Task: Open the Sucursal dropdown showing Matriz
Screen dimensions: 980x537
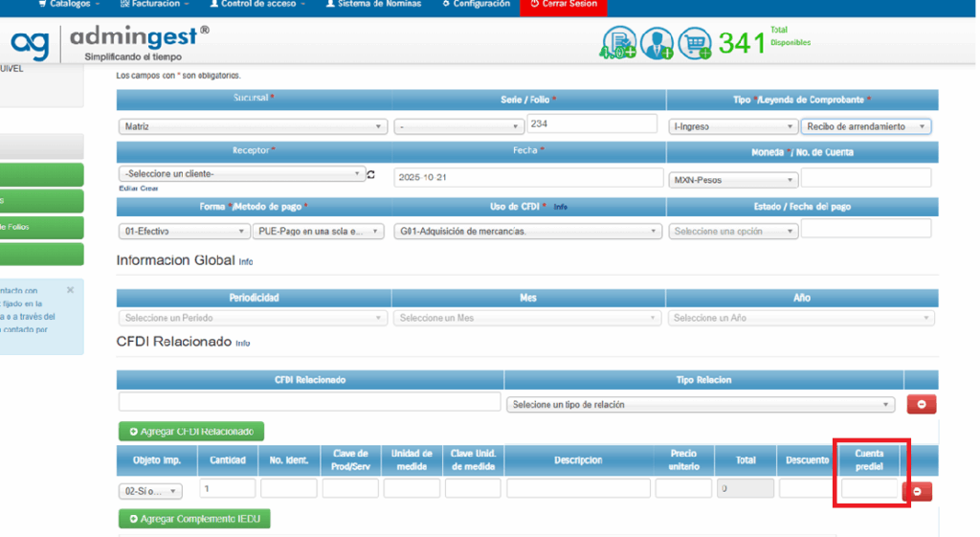Action: (253, 126)
